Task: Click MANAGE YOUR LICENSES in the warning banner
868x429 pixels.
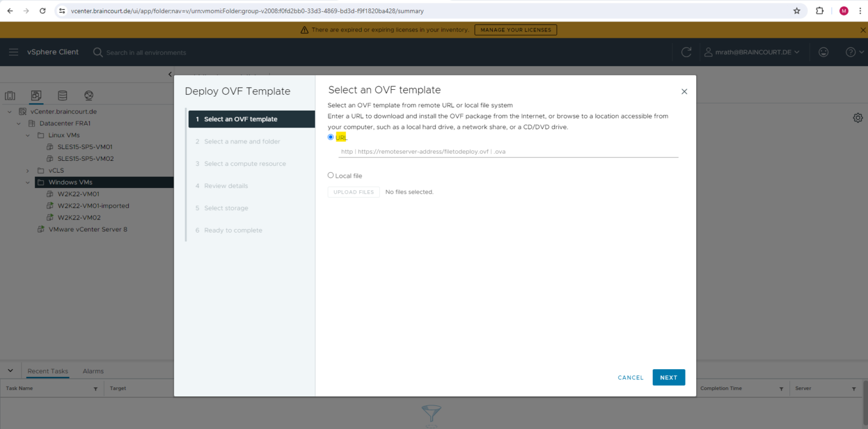Action: pyautogui.click(x=515, y=30)
